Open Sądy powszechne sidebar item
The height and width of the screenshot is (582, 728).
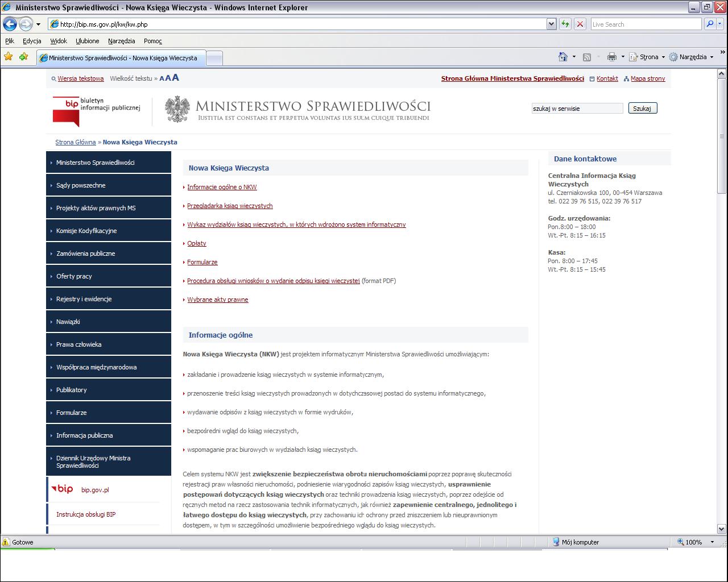[x=109, y=185]
